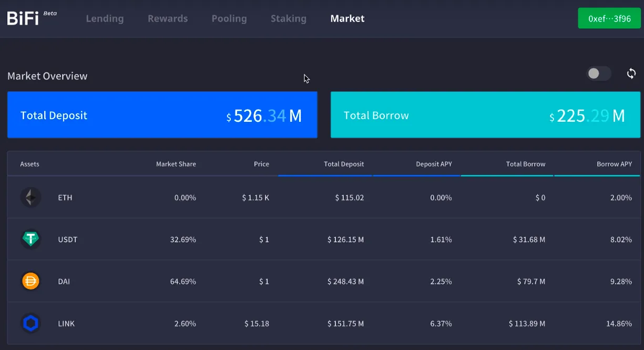644x350 pixels.
Task: Select the Market tab
Action: (347, 18)
